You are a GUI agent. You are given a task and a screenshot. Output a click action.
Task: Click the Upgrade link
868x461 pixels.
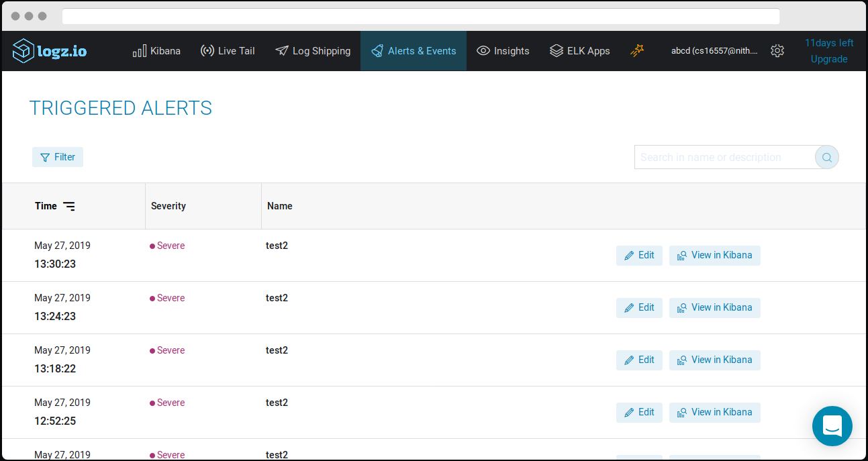pos(829,59)
